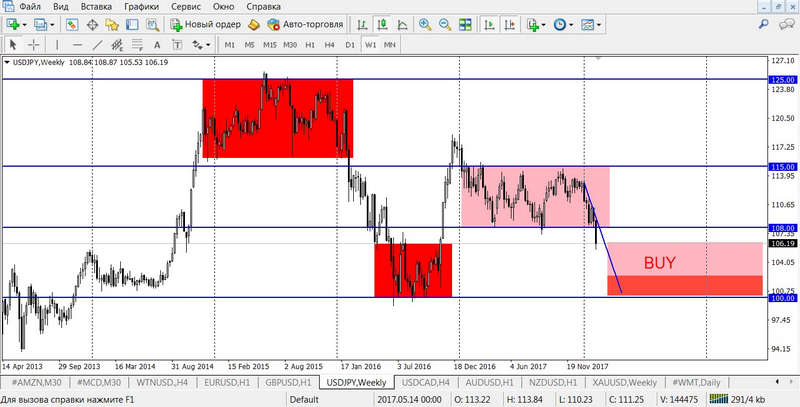Select the Crosshair cursor tool

point(33,45)
